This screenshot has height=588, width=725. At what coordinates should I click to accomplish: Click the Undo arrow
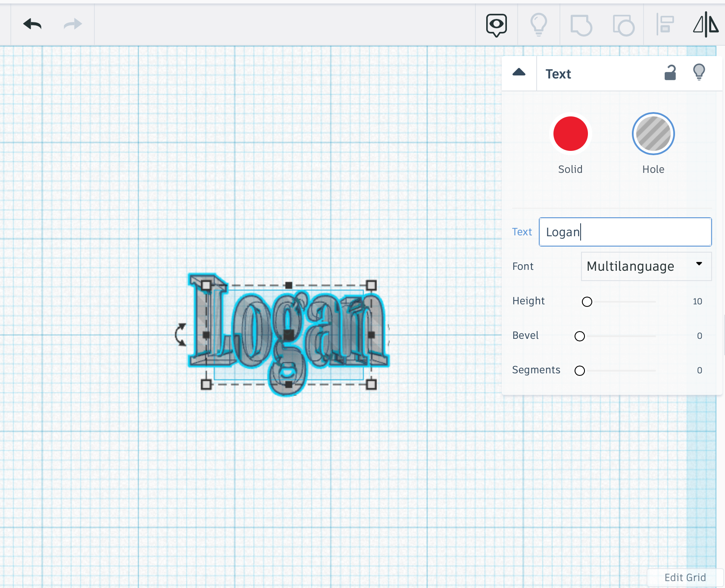tap(32, 24)
